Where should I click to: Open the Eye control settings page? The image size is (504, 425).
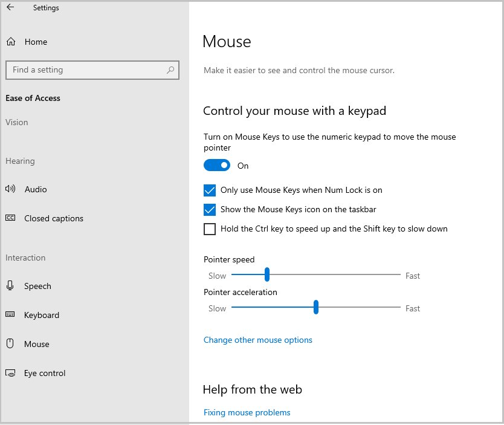pos(45,373)
